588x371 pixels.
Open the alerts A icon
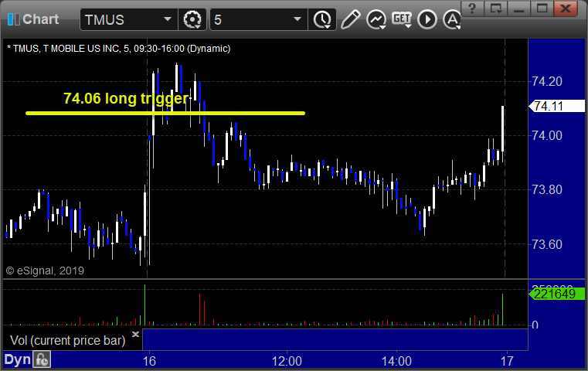(451, 19)
